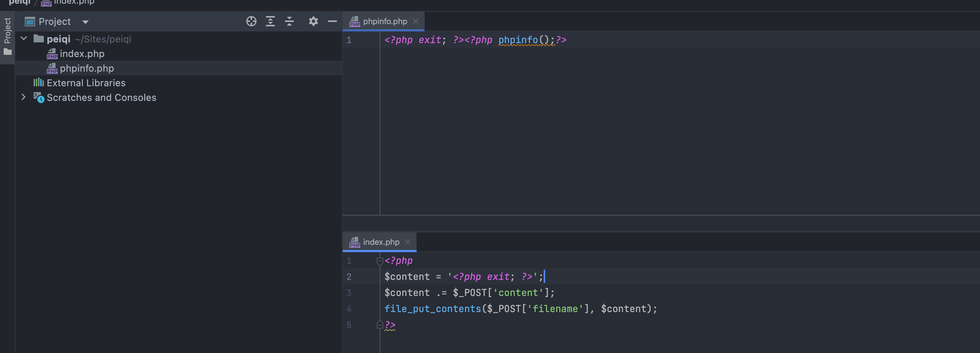
Task: Click the file_put_contents function call
Action: coord(433,308)
